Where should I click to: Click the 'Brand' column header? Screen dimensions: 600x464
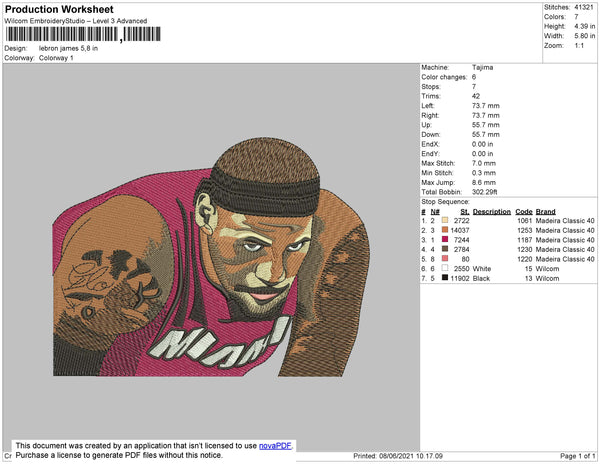click(x=545, y=212)
